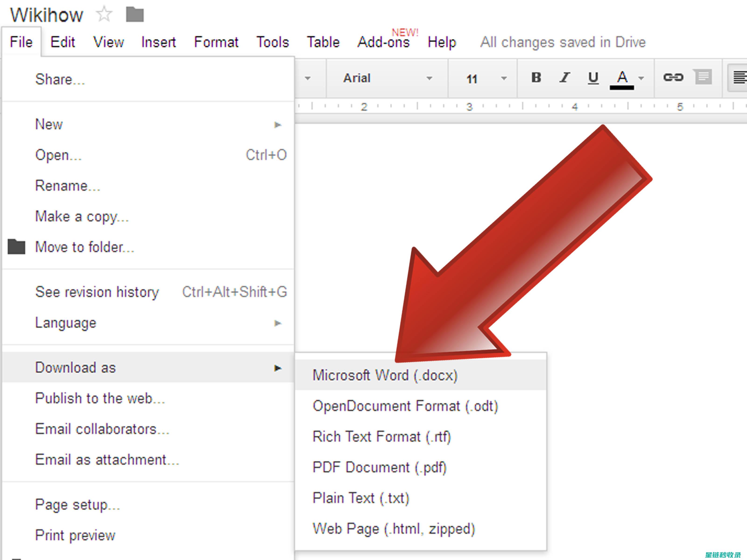
Task: Toggle underline formatting
Action: point(593,78)
